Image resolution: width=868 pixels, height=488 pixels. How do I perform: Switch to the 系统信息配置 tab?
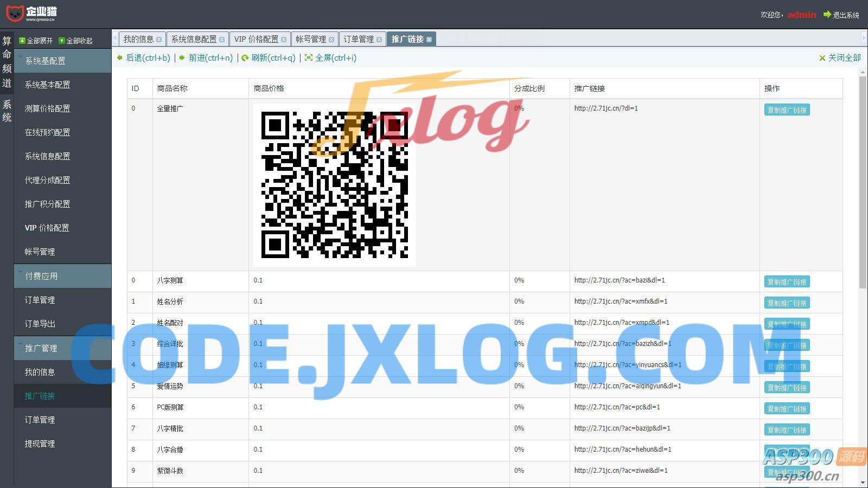(x=194, y=39)
